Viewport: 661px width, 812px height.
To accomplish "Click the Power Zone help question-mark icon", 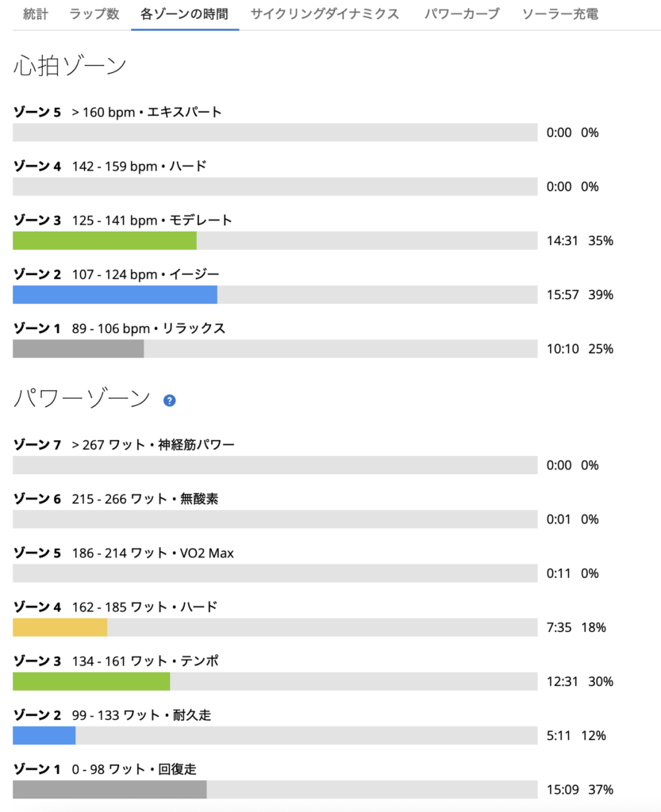I will click(x=169, y=400).
